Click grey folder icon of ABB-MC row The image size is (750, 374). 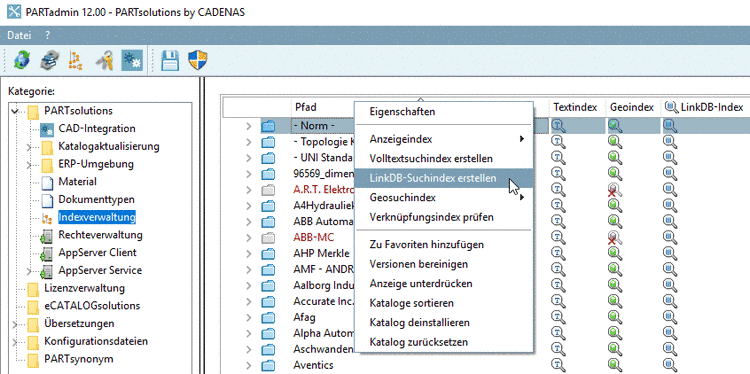[268, 238]
